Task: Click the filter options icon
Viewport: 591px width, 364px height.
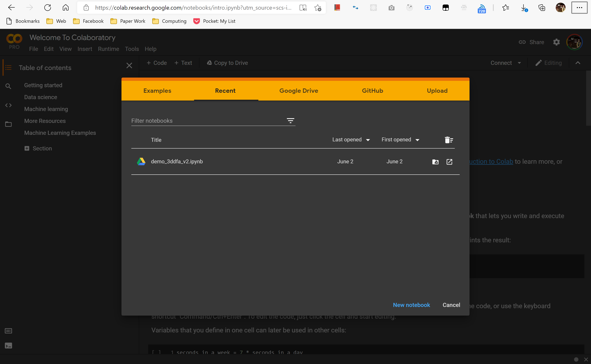Action: pyautogui.click(x=290, y=121)
